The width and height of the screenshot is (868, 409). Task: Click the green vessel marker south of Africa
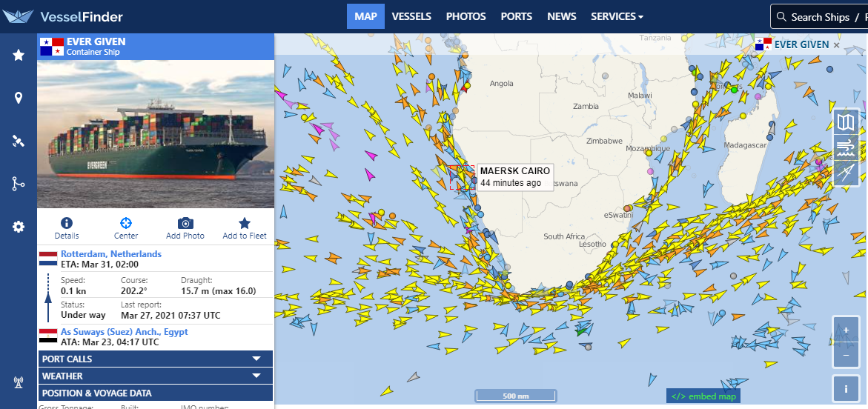click(580, 331)
